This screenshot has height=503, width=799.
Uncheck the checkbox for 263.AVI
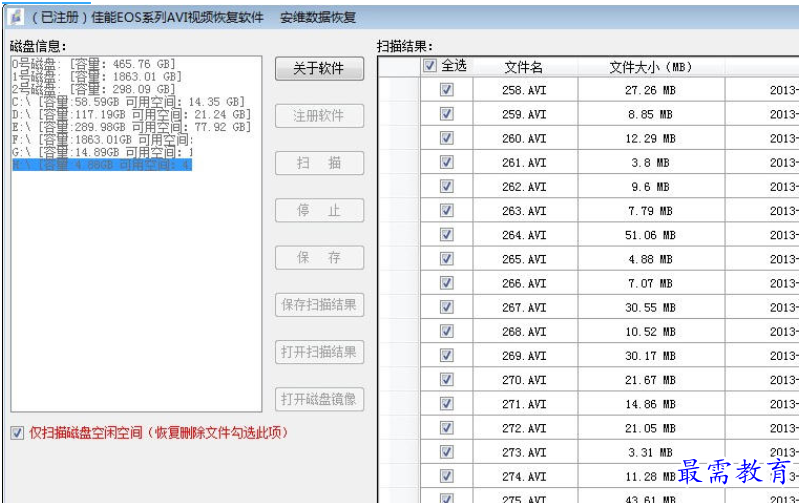coord(446,210)
